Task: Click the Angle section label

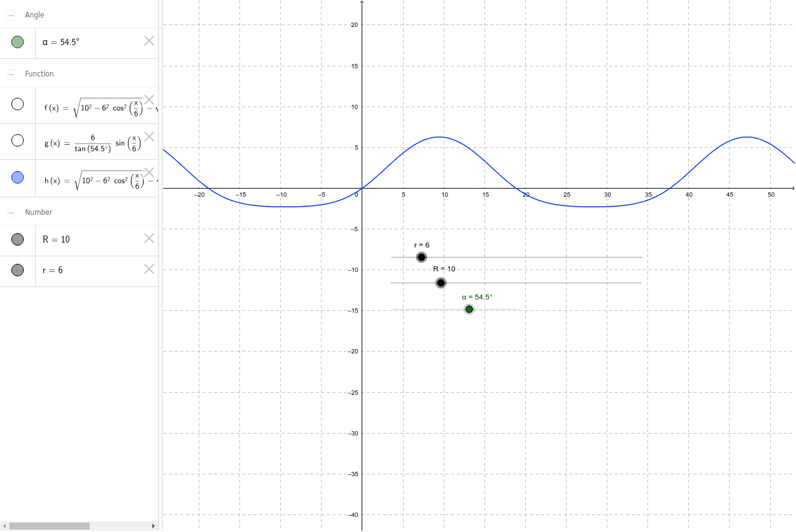Action: tap(34, 15)
